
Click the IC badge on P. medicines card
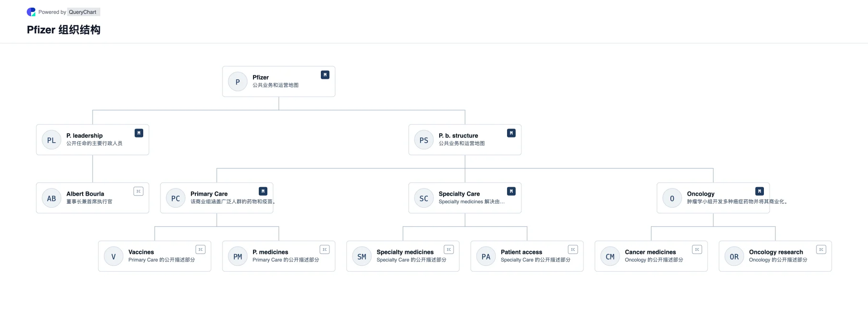(x=325, y=250)
